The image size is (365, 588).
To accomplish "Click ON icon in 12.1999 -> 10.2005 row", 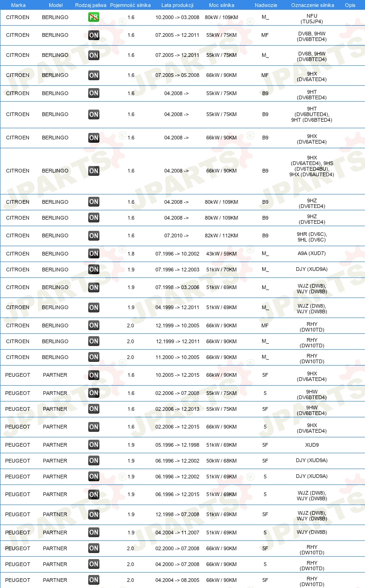I will point(94,325).
